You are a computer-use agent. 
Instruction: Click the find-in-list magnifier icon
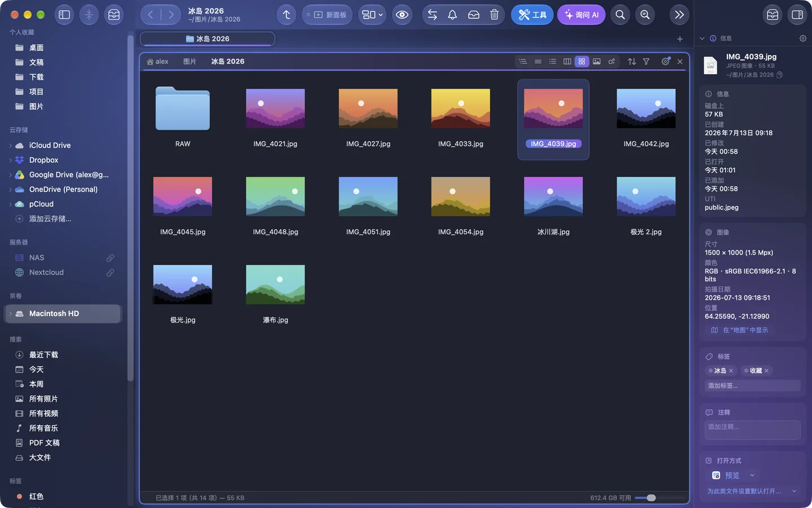[645, 15]
